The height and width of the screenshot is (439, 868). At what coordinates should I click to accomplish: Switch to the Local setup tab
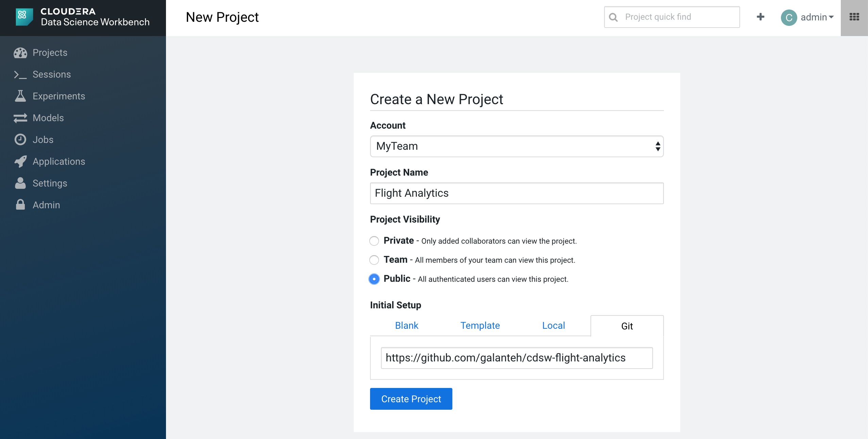553,326
